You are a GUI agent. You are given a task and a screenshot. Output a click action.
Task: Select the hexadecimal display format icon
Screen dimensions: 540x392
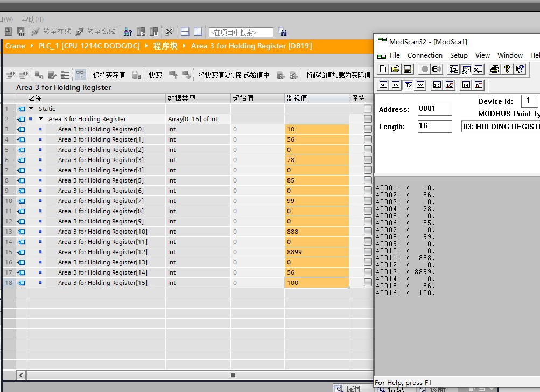point(420,85)
